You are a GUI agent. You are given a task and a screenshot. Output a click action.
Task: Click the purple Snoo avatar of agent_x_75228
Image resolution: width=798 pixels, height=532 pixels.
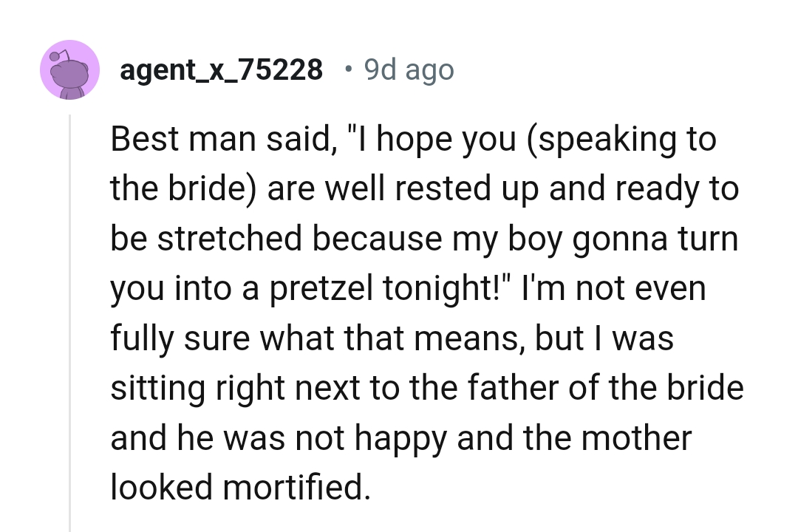pos(69,69)
